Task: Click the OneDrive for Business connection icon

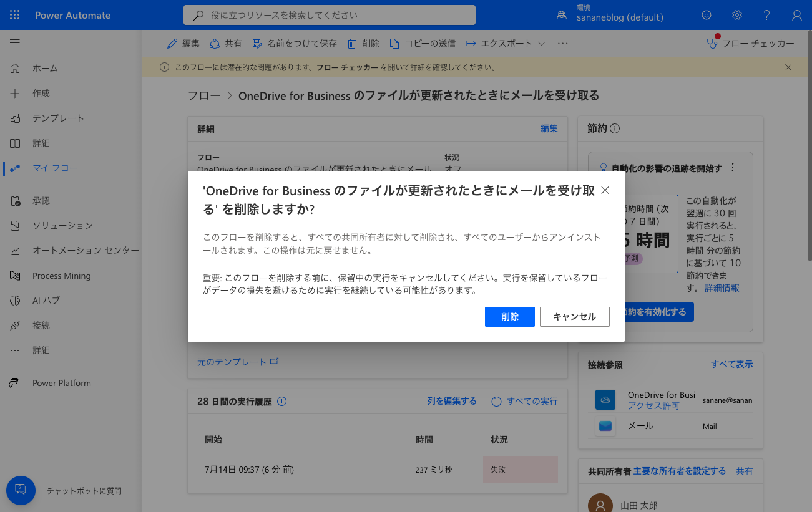Action: coord(605,400)
